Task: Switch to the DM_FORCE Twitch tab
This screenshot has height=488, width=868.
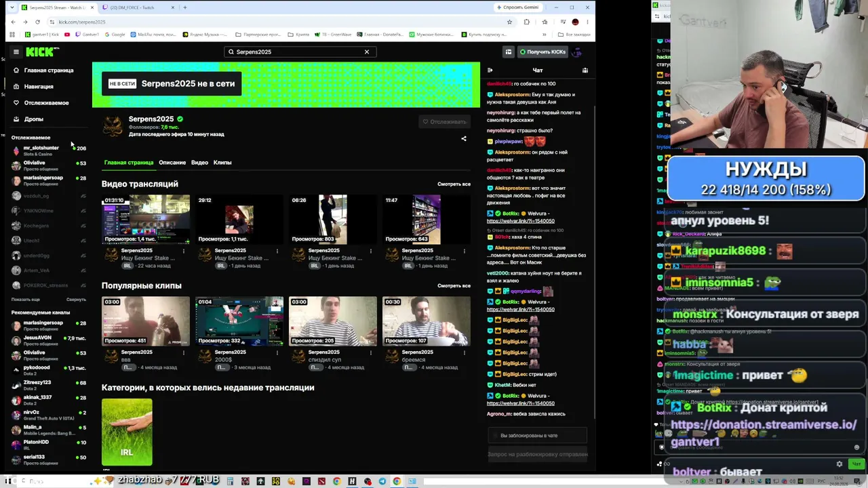Action: coord(138,7)
